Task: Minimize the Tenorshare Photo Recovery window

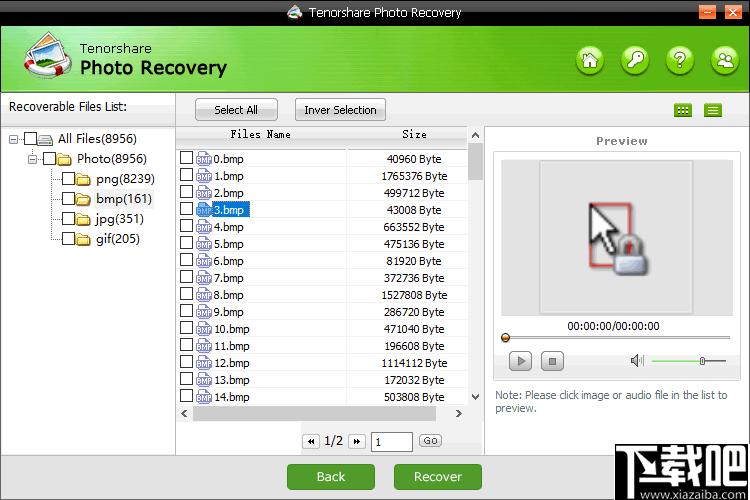Action: pos(707,11)
